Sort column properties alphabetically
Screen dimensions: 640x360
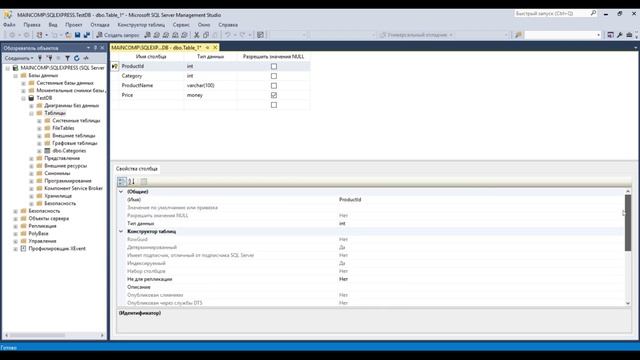click(131, 181)
